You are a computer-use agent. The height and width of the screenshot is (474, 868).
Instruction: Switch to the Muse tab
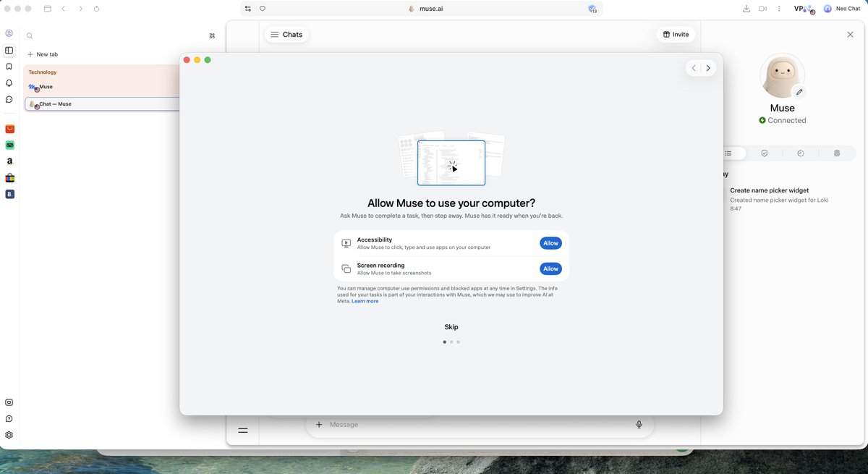coord(103,87)
